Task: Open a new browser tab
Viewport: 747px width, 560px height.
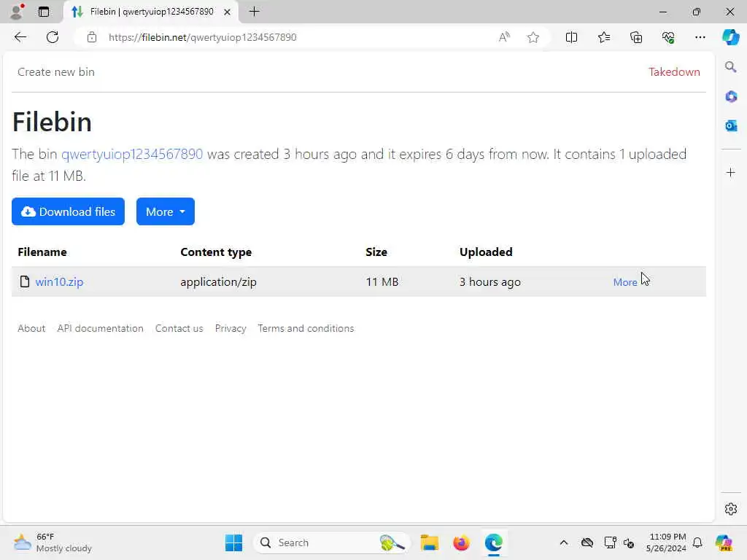Action: [x=255, y=12]
